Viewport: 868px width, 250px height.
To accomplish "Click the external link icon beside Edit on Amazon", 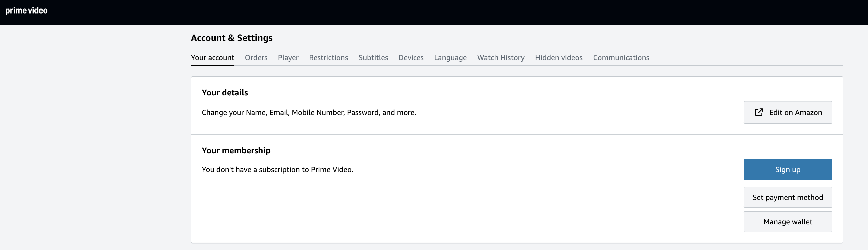I will tap(759, 112).
